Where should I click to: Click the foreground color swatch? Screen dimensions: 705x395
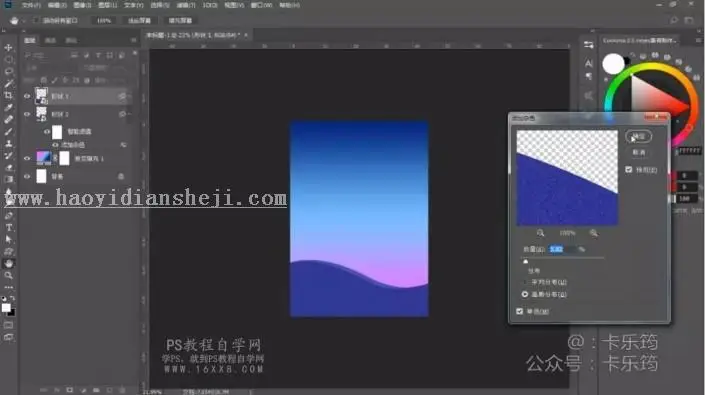6,308
